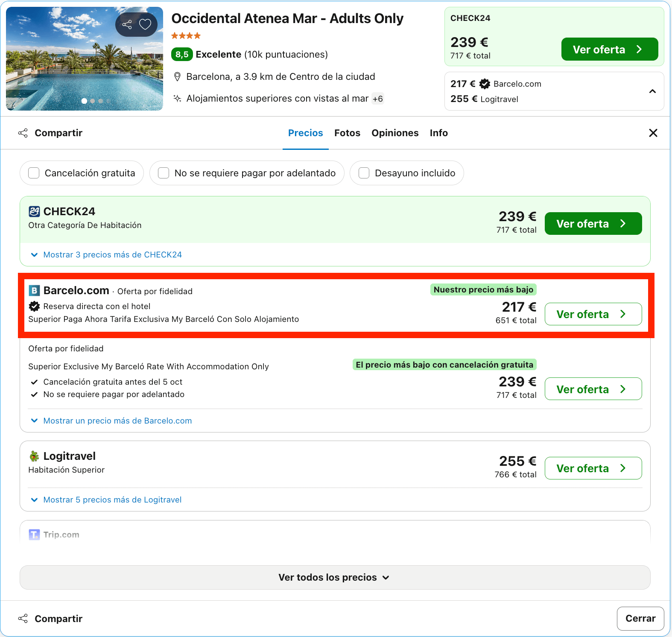
Task: Click the hotel's 8,5 rating score badge
Action: click(182, 54)
